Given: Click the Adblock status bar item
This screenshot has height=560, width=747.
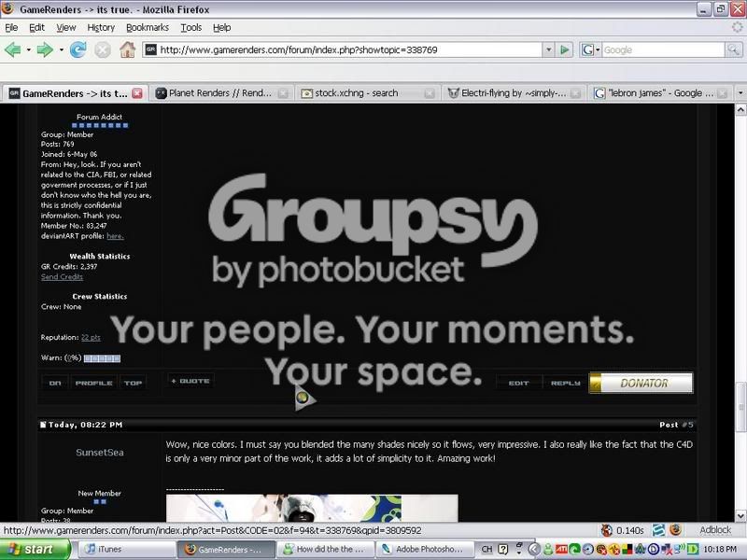Looking at the screenshot, I should [x=715, y=530].
